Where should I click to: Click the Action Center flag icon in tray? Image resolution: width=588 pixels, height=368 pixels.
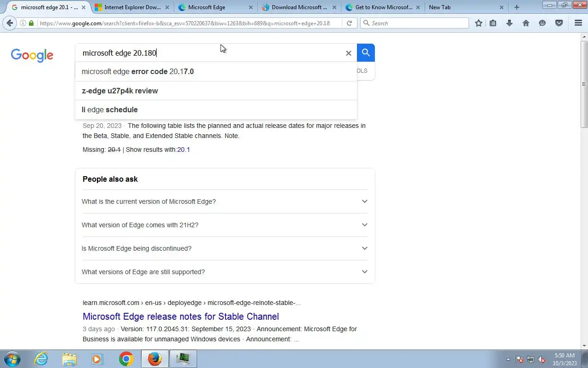click(520, 359)
